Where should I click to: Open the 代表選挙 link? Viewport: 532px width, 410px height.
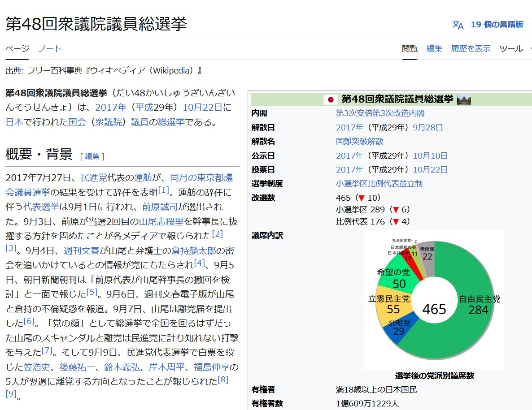(x=41, y=207)
